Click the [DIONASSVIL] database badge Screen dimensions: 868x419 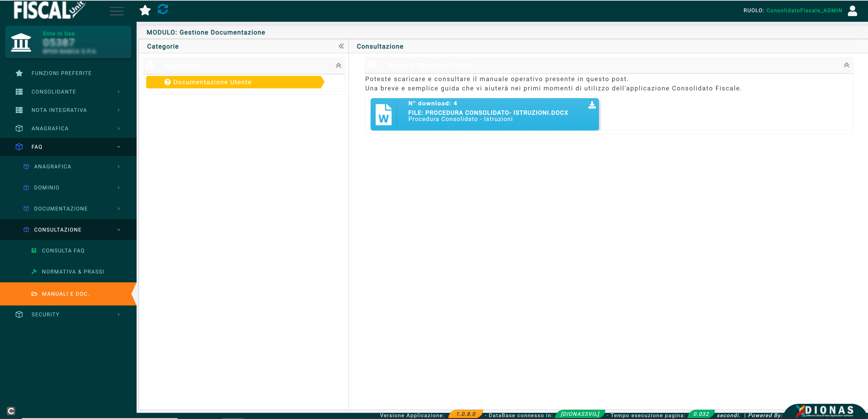pos(580,414)
